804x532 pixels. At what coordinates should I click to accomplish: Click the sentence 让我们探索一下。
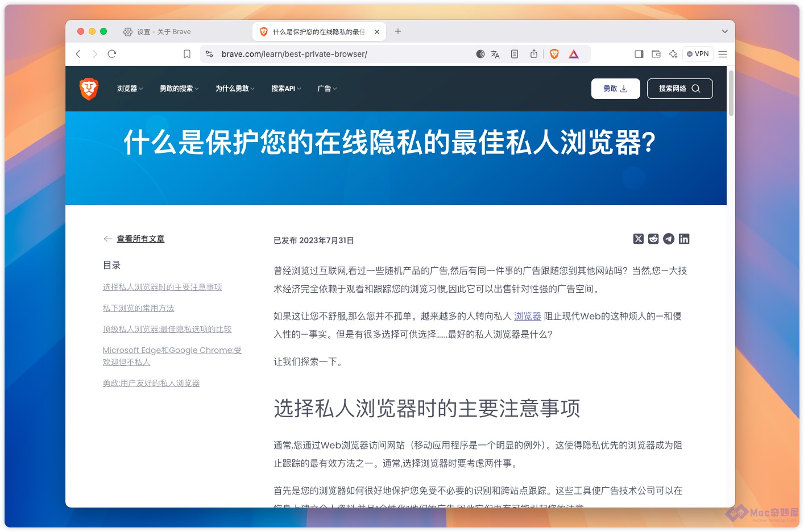(x=310, y=361)
